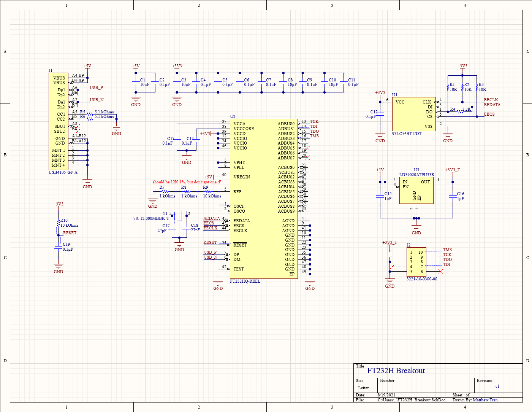
Task: Select the J1 USB connector symbol
Action: tap(59, 121)
